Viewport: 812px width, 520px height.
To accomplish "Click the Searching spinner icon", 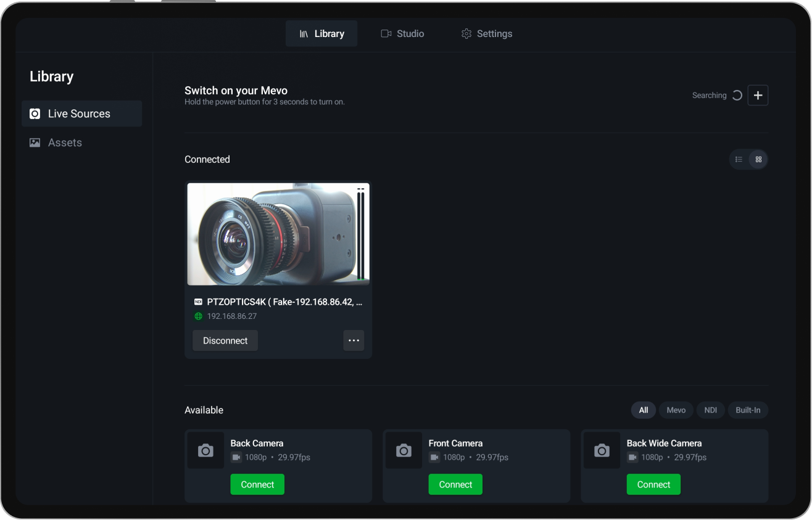I will pos(737,95).
